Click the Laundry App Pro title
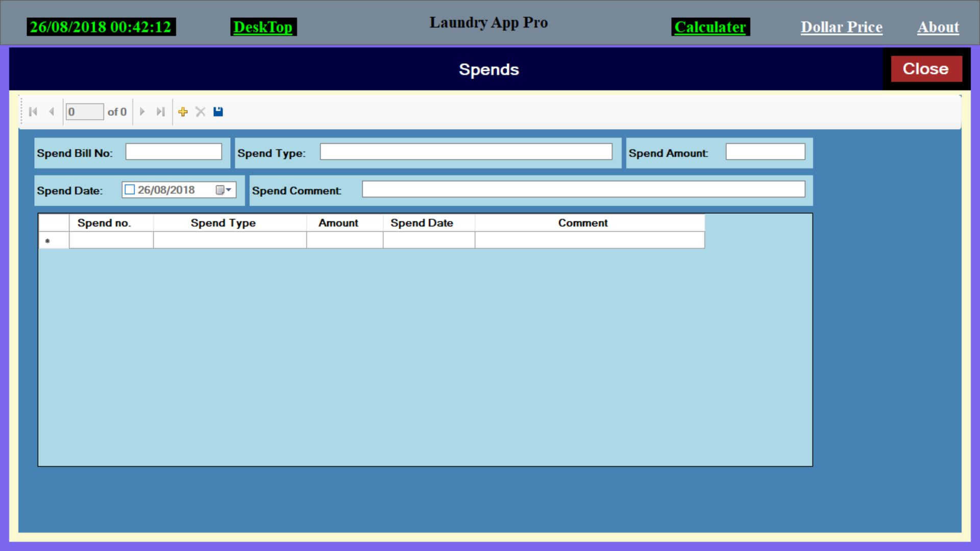 [488, 22]
